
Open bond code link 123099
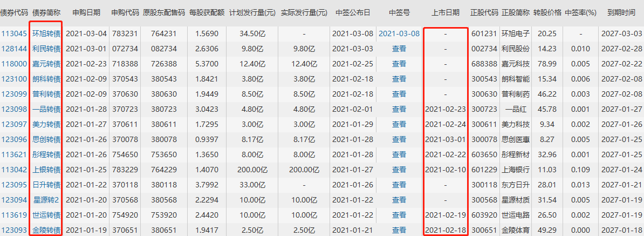tap(14, 94)
